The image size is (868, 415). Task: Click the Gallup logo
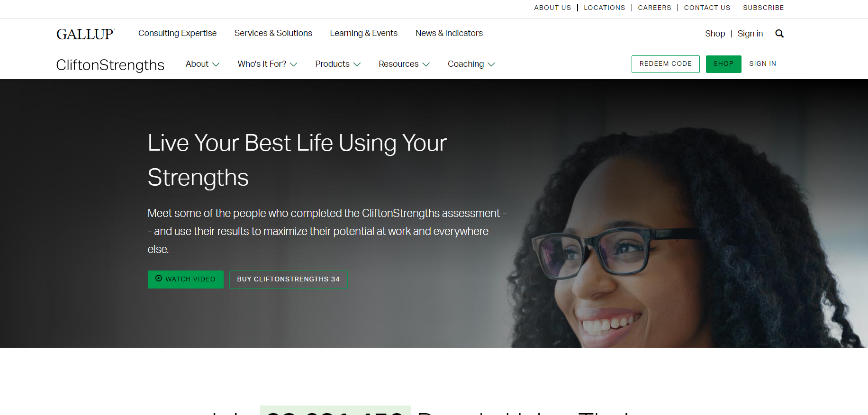tap(86, 34)
